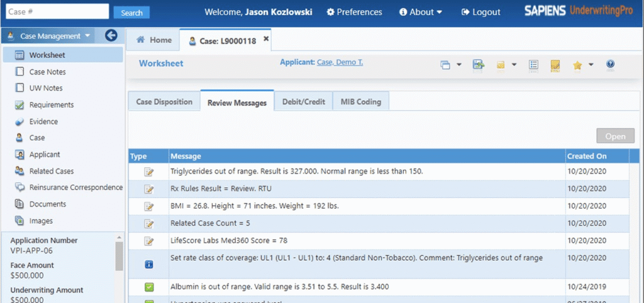Close the Case: L9000118 tab

(266, 39)
